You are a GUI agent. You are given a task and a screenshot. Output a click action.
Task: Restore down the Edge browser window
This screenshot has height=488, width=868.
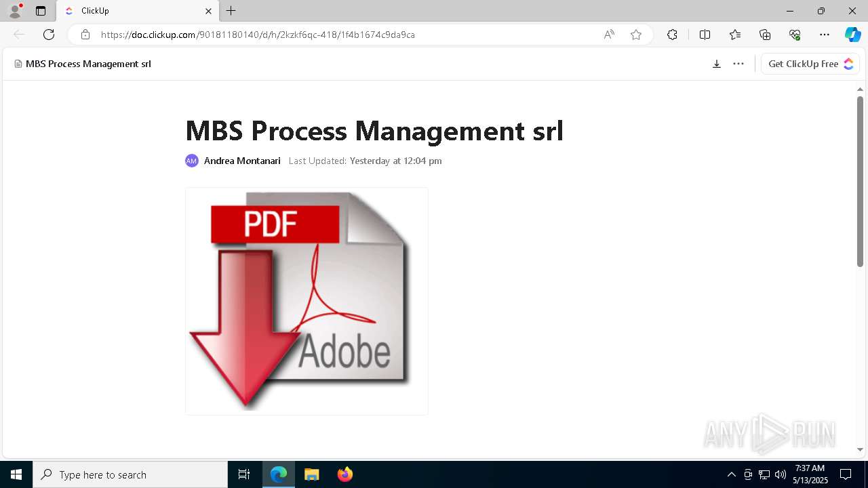[x=821, y=11]
